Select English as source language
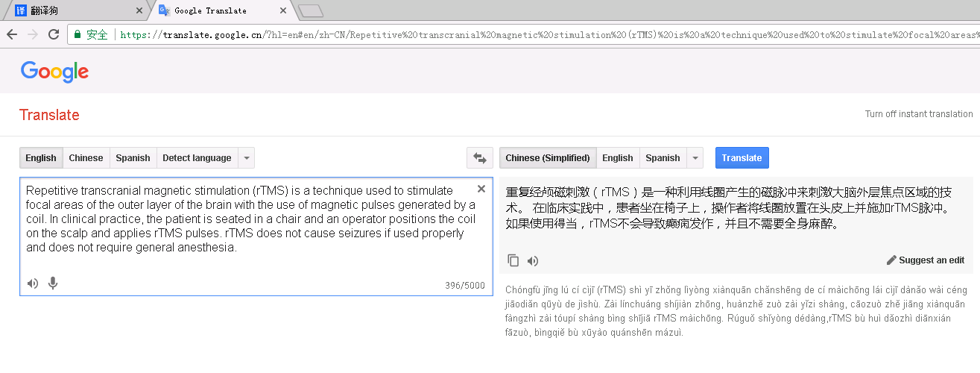 point(41,158)
